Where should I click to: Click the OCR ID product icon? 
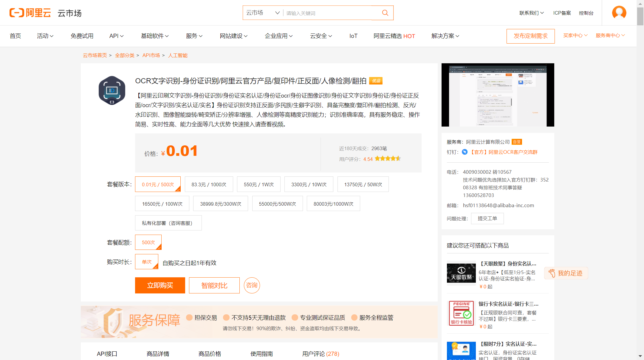click(x=112, y=90)
